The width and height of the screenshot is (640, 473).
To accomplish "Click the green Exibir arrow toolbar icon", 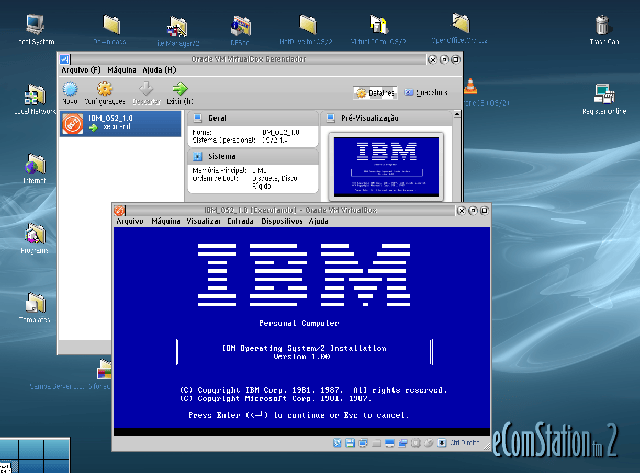I will (180, 89).
